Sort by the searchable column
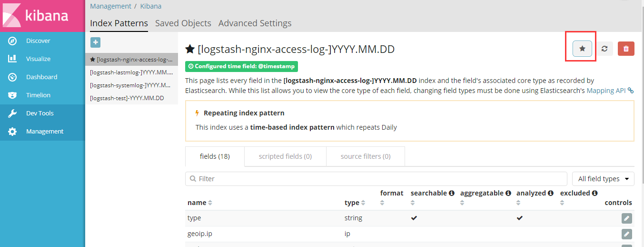This screenshot has height=247, width=644. click(413, 203)
